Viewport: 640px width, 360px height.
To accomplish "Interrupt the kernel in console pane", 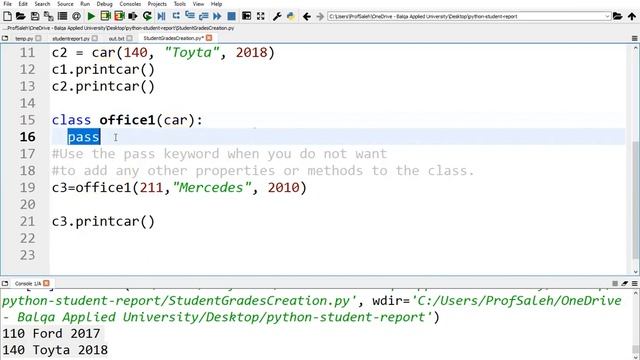I will (615, 283).
